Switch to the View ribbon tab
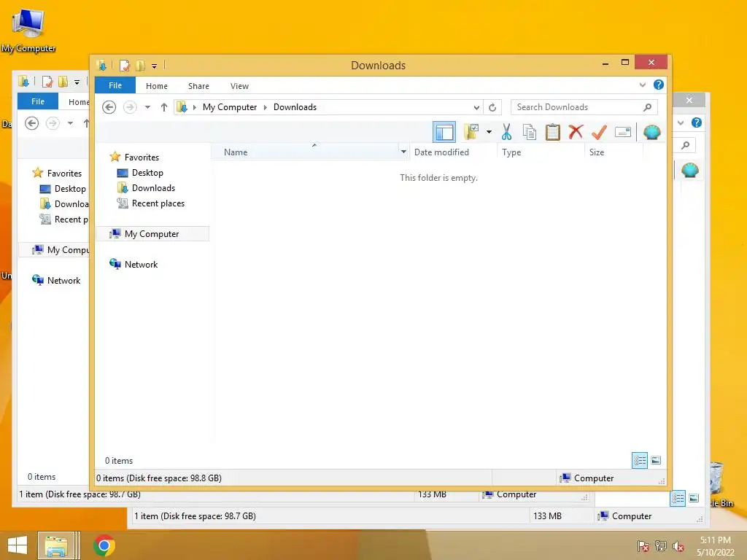The height and width of the screenshot is (560, 747). pos(239,86)
